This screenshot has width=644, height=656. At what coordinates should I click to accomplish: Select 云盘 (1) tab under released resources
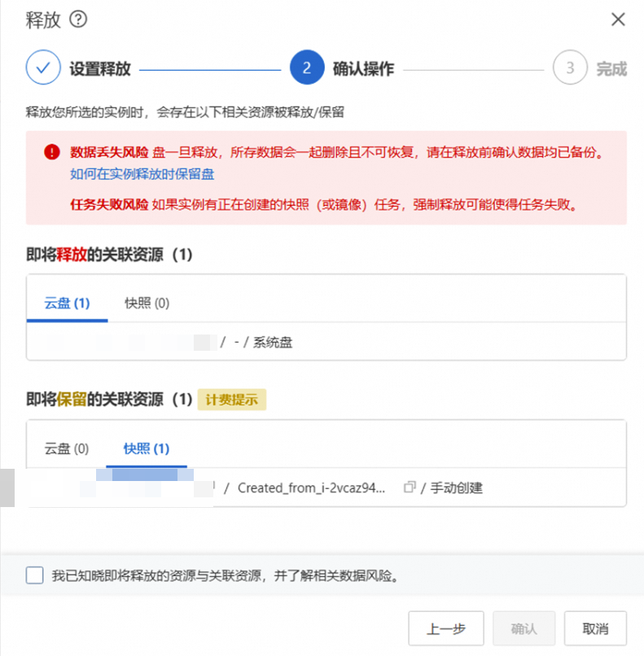67,304
